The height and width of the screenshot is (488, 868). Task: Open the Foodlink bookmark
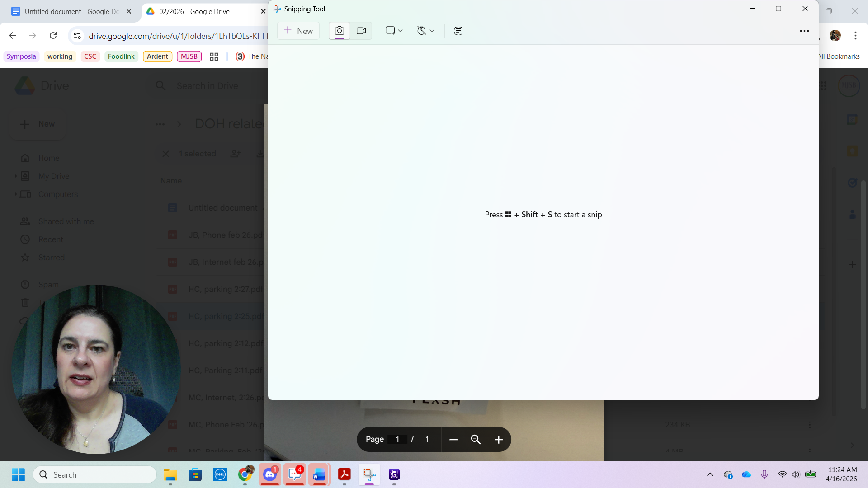[x=121, y=56]
